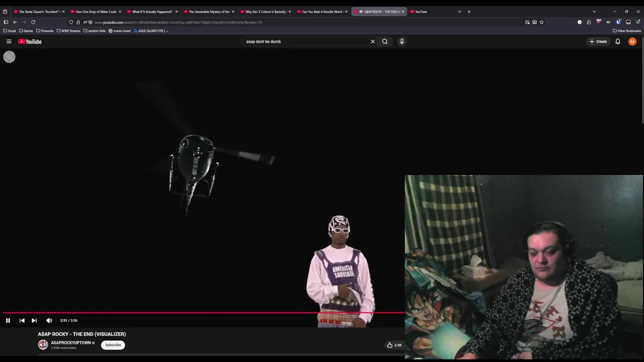
Task: Open the blue shield extension with badge
Action: tap(618, 22)
